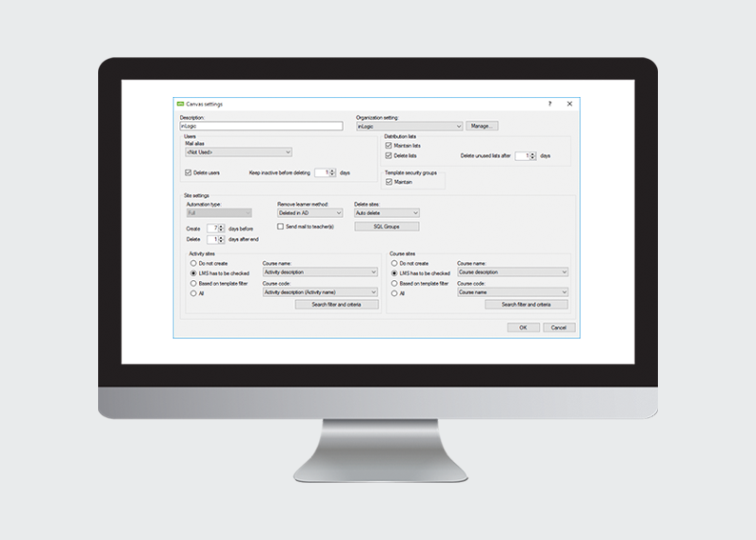Screen dimensions: 756x540
Task: Click the SQL Groups button
Action: point(387,227)
